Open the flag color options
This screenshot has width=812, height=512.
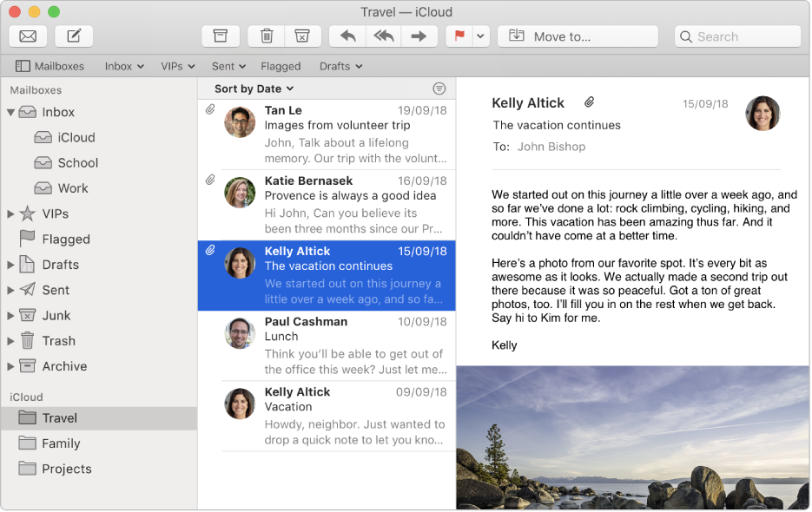[481, 36]
